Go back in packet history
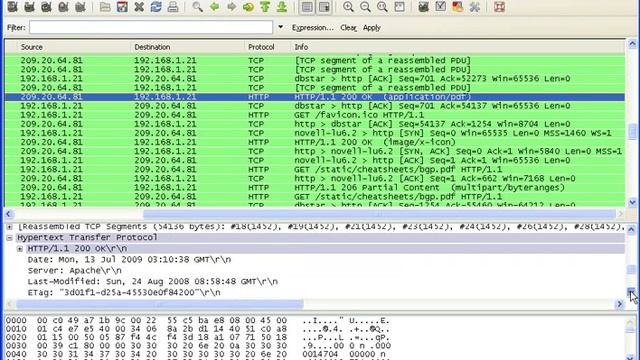This screenshot has width=640, height=360. click(214, 7)
